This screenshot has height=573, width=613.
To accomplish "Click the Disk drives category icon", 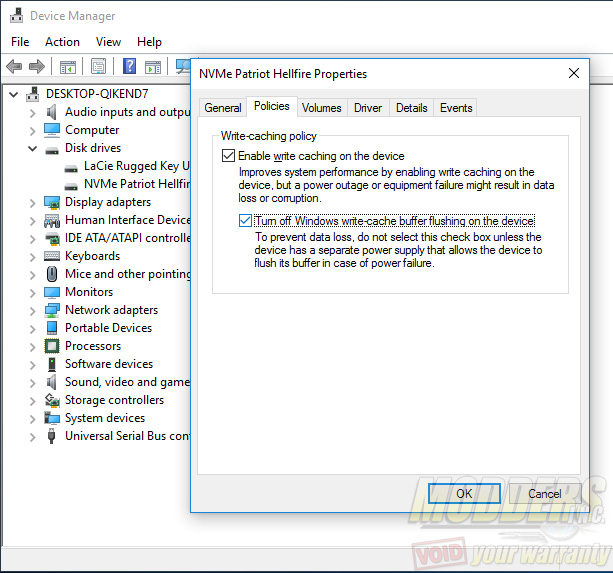I will click(x=52, y=150).
